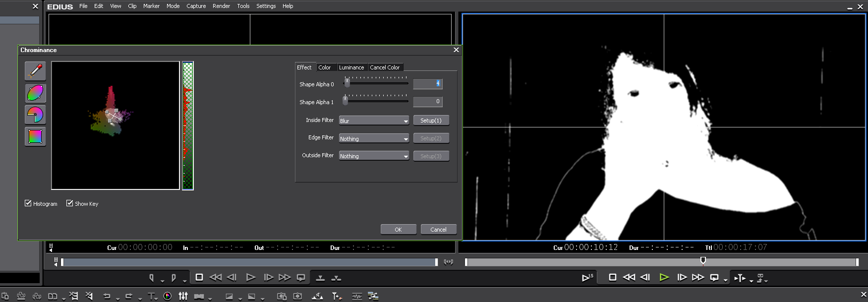Click the Shape Alpha 0 value field
Image resolution: width=868 pixels, height=302 pixels.
[x=427, y=84]
